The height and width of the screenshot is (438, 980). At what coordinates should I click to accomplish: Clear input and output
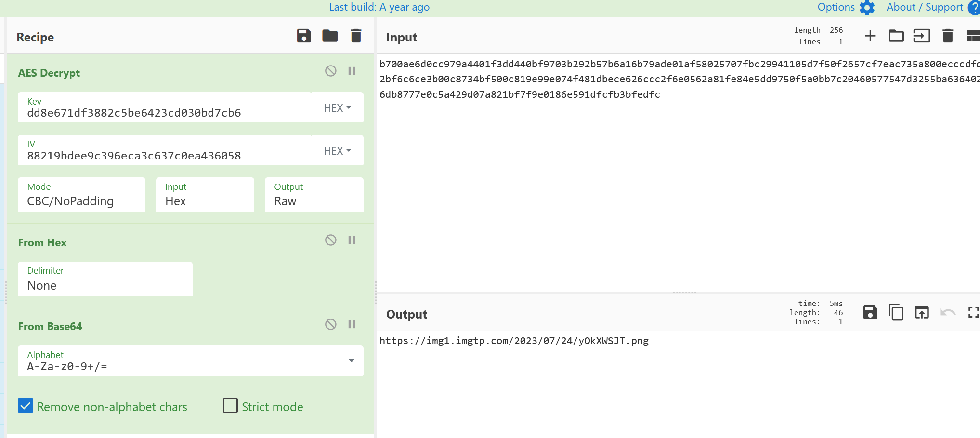point(948,36)
